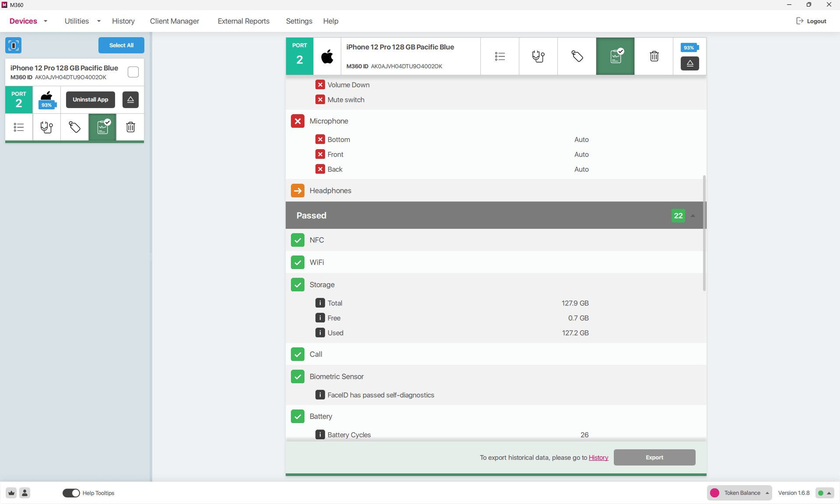Click info icon beside FaceID self-diagnostics
Screen dimensions: 840x504
(320, 395)
